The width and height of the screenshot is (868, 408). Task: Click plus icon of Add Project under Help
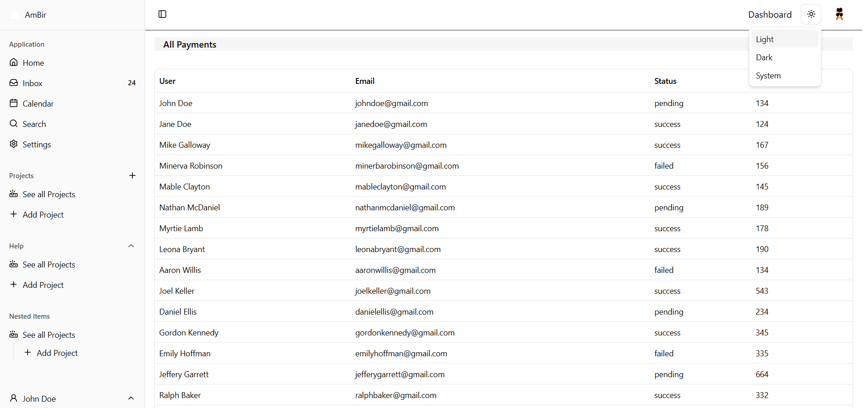pos(14,284)
